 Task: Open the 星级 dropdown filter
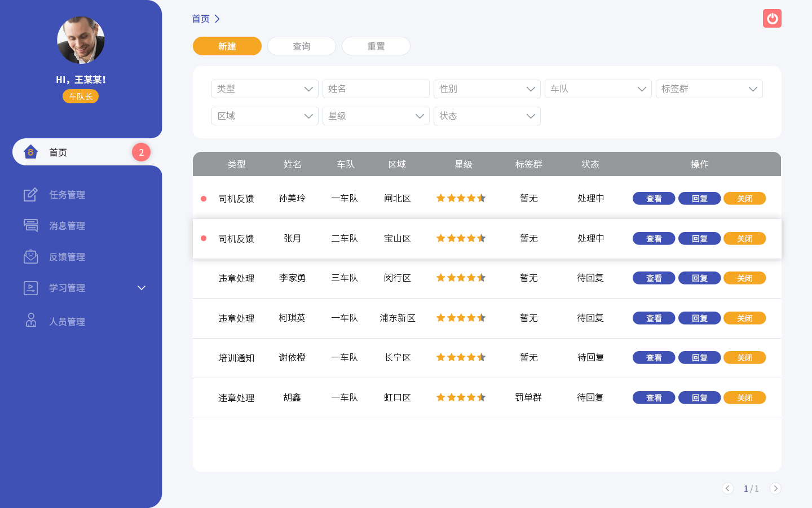[x=376, y=116]
